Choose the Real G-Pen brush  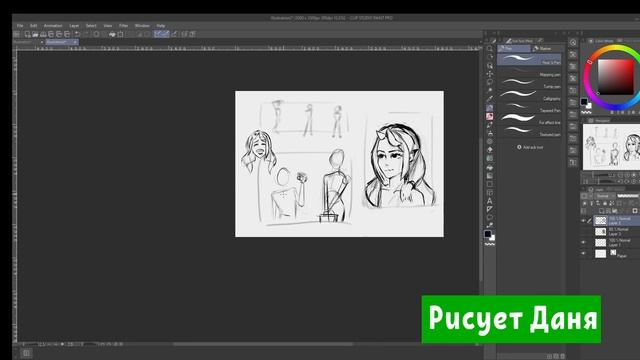click(529, 60)
